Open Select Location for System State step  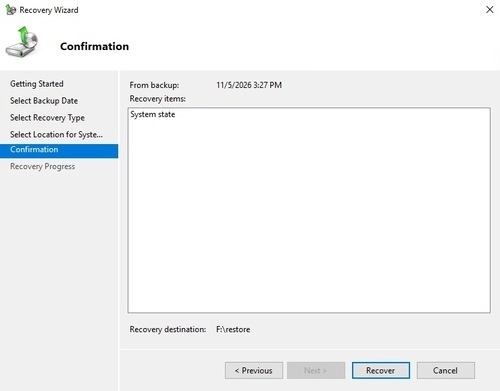pos(56,134)
